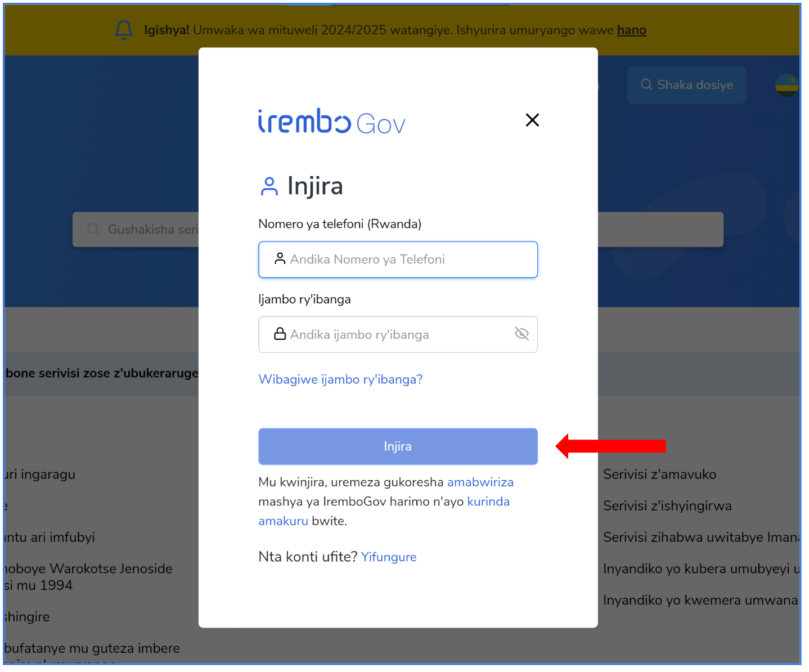This screenshot has width=809, height=672.
Task: Click the hano link in the announcement banner
Action: pyautogui.click(x=632, y=30)
